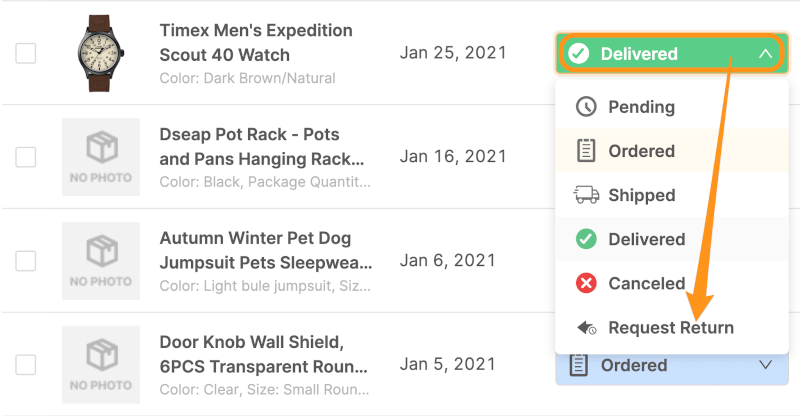Click the white checkmark icon on Delivered button
Screen dimensions: 800x416
[x=579, y=53]
